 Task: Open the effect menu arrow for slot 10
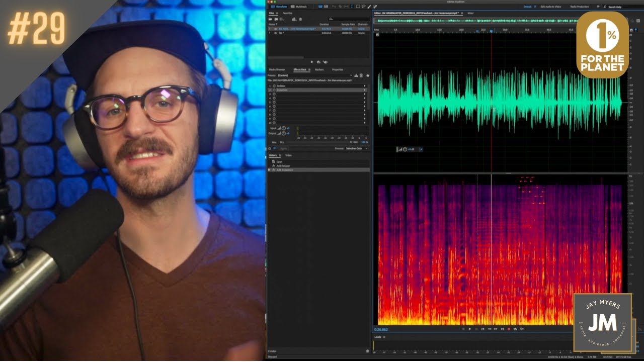(x=365, y=123)
